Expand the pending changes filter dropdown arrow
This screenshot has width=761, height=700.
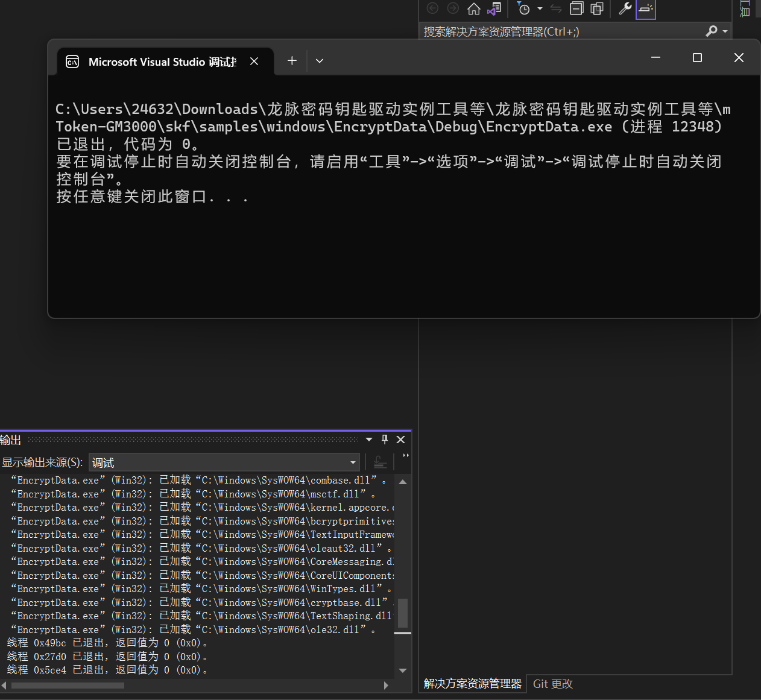pos(540,8)
